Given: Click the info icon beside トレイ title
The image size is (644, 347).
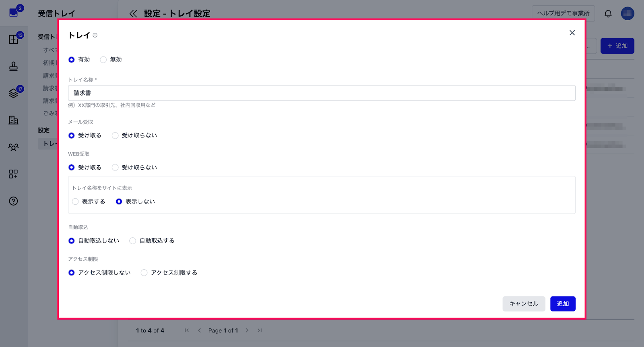Looking at the screenshot, I should coord(95,35).
